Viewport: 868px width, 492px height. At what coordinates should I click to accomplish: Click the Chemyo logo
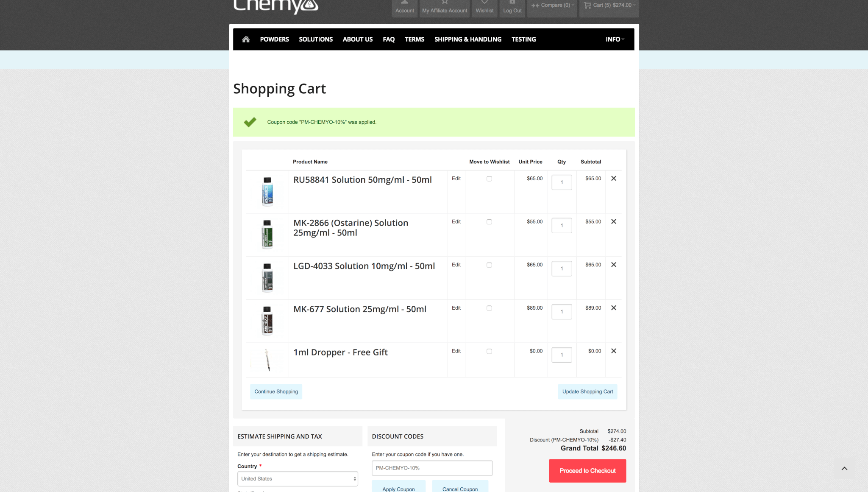click(x=275, y=6)
